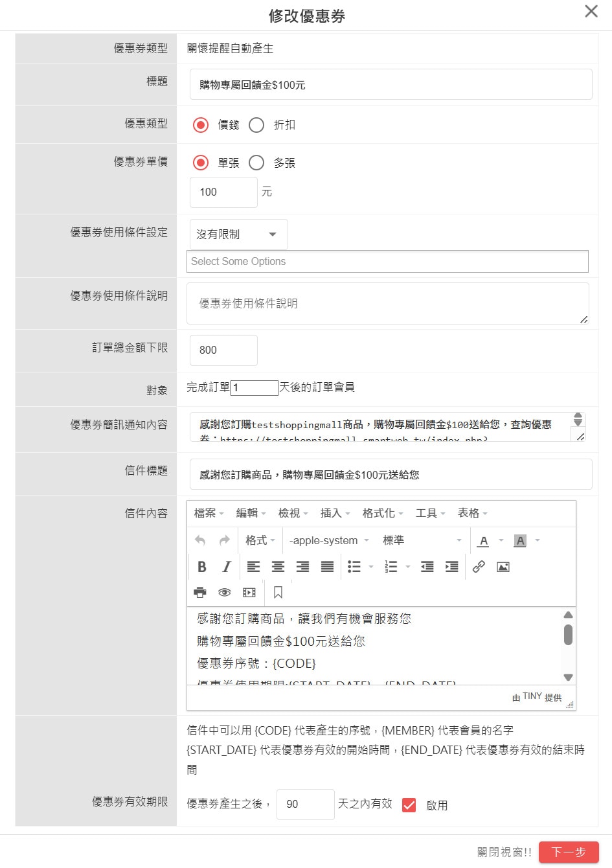
Task: Select 價錢 as the discount type
Action: pos(201,124)
